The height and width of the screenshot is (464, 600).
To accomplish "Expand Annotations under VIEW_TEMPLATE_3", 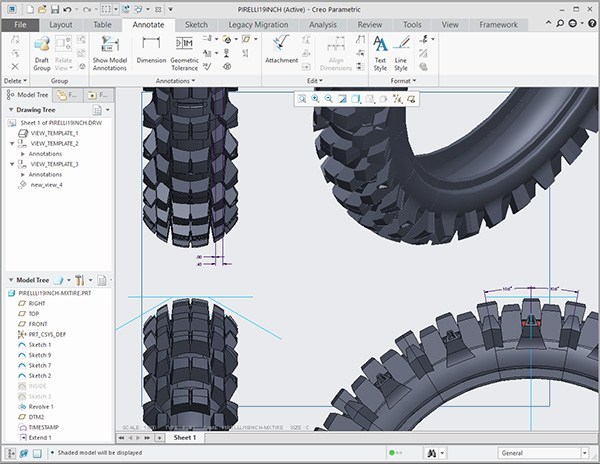I will [x=21, y=174].
